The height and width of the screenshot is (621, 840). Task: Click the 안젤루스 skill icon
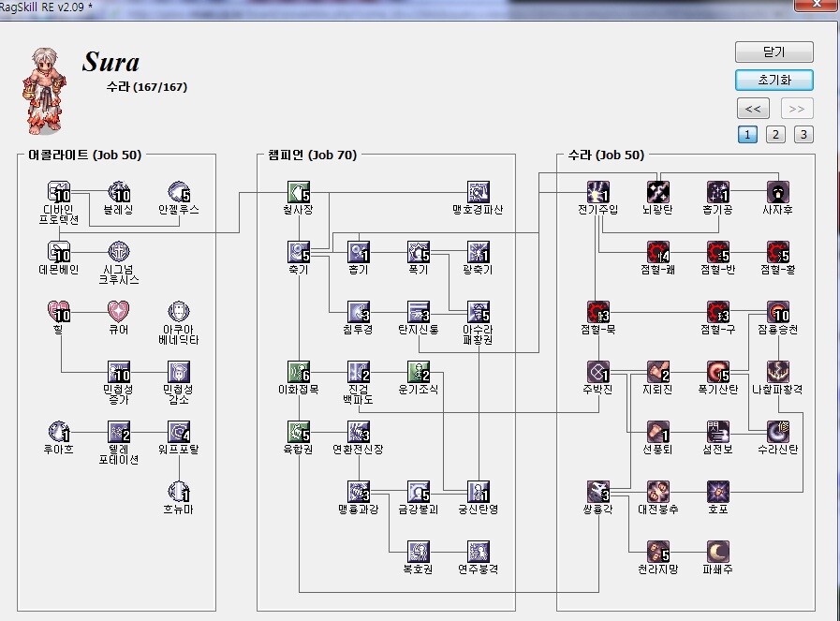point(179,192)
